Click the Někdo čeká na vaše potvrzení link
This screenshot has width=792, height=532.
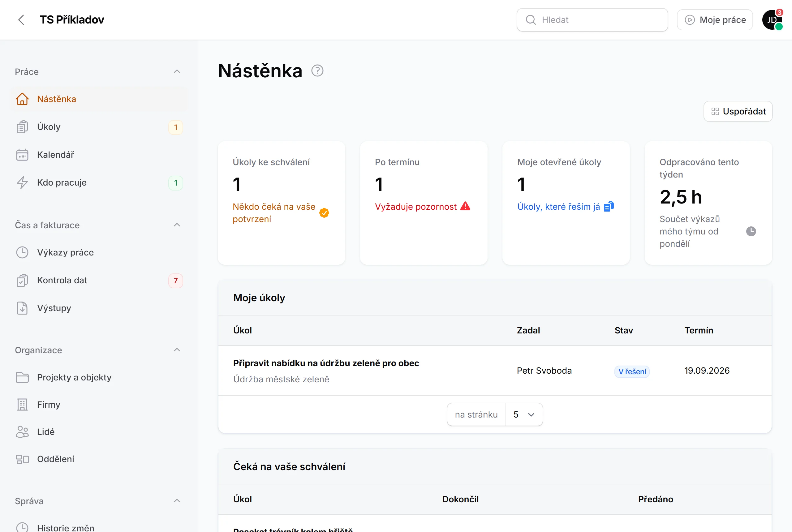[x=274, y=213]
